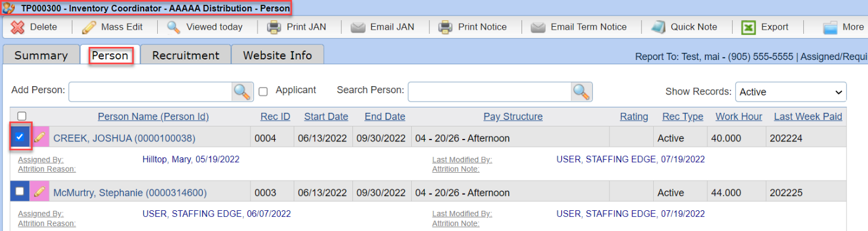Click the red X Delete icon
868x231 pixels.
pyautogui.click(x=17, y=27)
